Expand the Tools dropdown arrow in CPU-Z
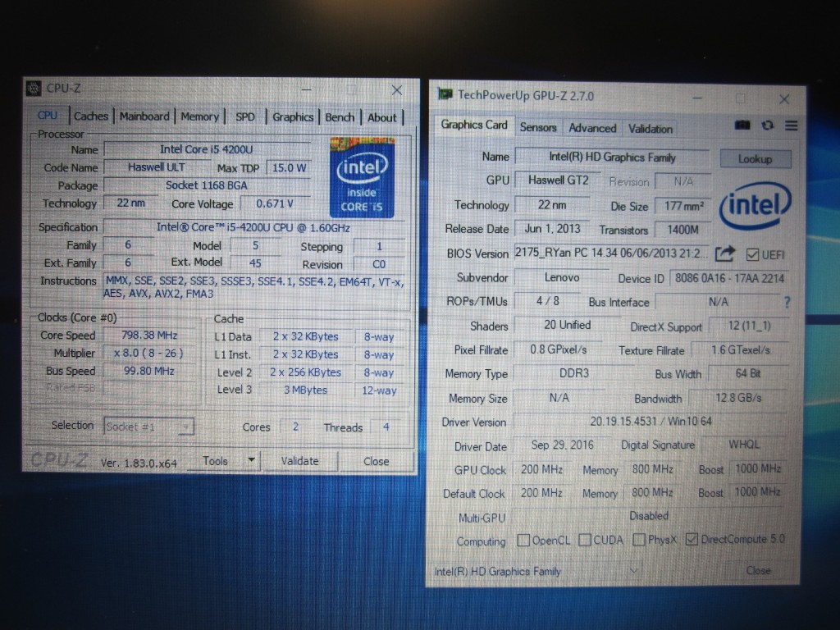840x630 pixels. coord(251,460)
